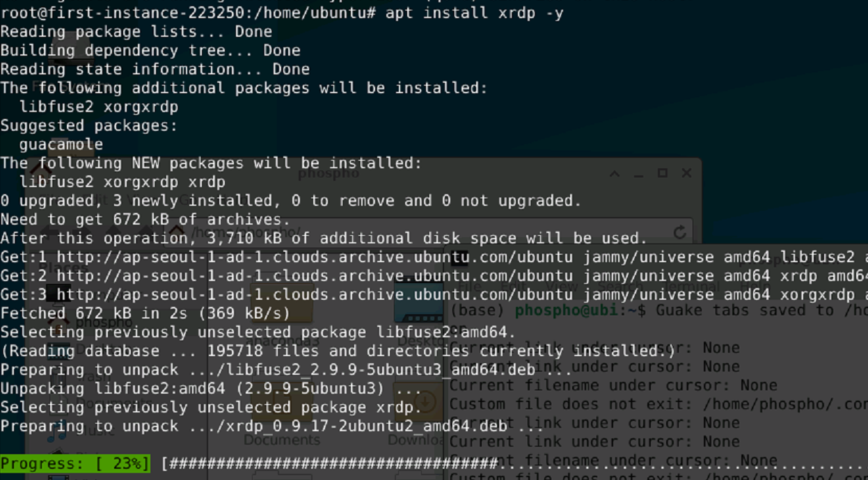The height and width of the screenshot is (480, 868).
Task: Click the home icon in path bar
Action: [177, 232]
